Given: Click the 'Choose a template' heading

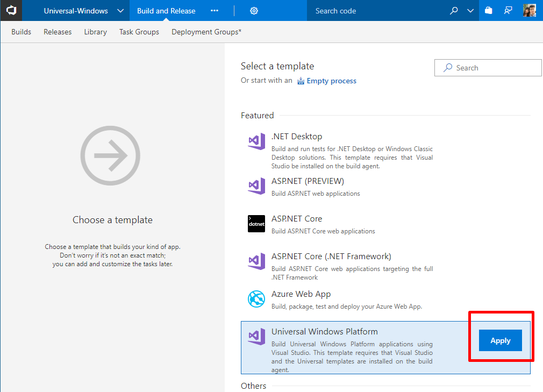Looking at the screenshot, I should (112, 220).
